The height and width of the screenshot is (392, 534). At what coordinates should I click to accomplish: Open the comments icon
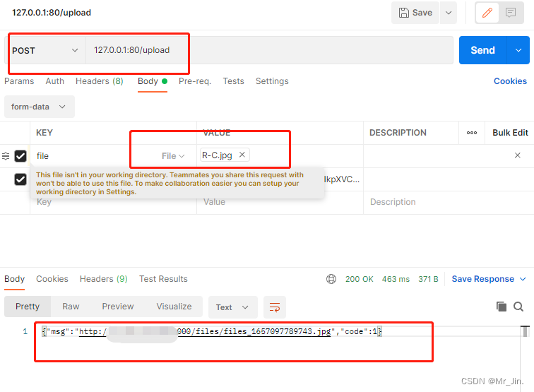[510, 13]
